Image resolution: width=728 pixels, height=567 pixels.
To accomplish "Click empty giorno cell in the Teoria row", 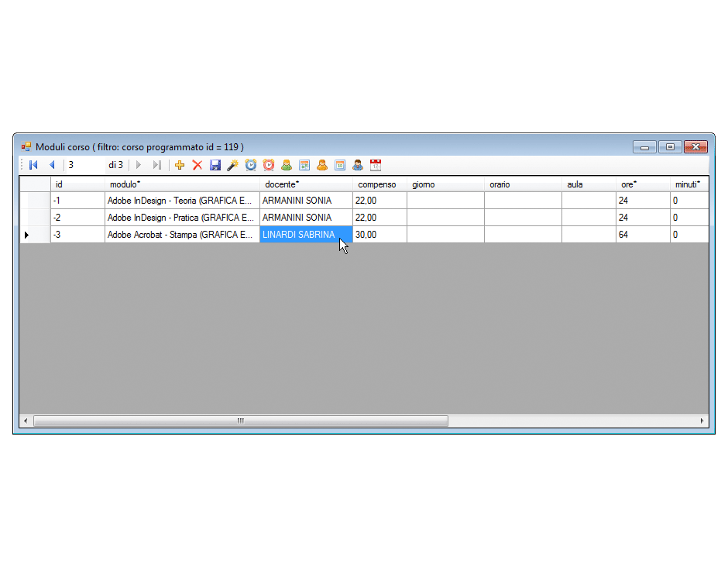I will point(446,201).
